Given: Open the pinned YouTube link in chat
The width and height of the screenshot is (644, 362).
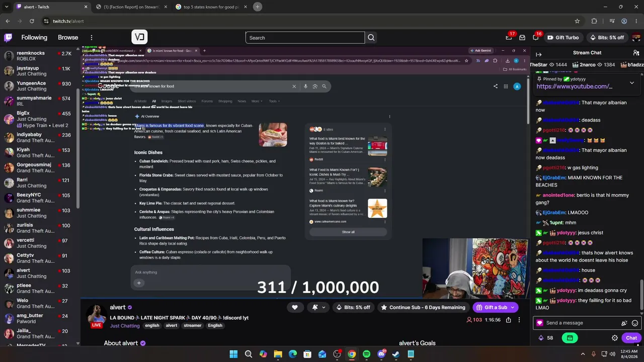Looking at the screenshot, I should tap(574, 86).
